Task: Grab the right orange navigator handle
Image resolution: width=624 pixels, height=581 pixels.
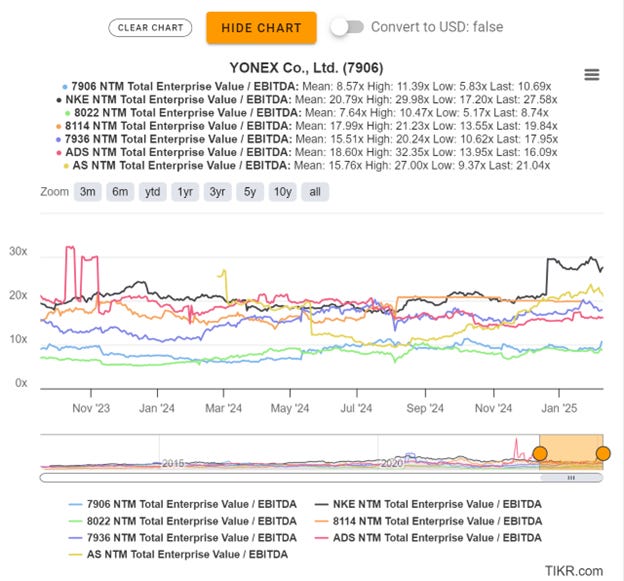Action: 603,453
